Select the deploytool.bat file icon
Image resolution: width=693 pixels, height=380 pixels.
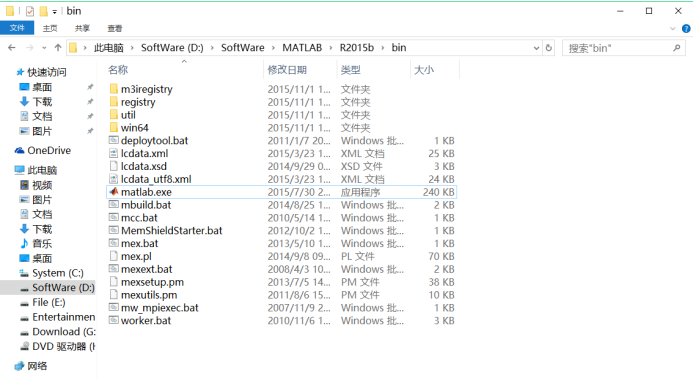click(114, 141)
